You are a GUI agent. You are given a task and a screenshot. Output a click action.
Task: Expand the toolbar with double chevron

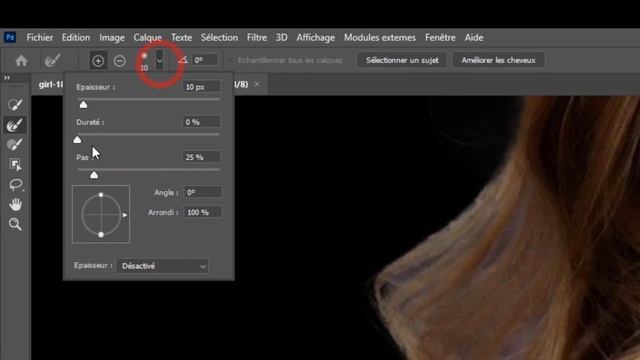pyautogui.click(x=7, y=78)
